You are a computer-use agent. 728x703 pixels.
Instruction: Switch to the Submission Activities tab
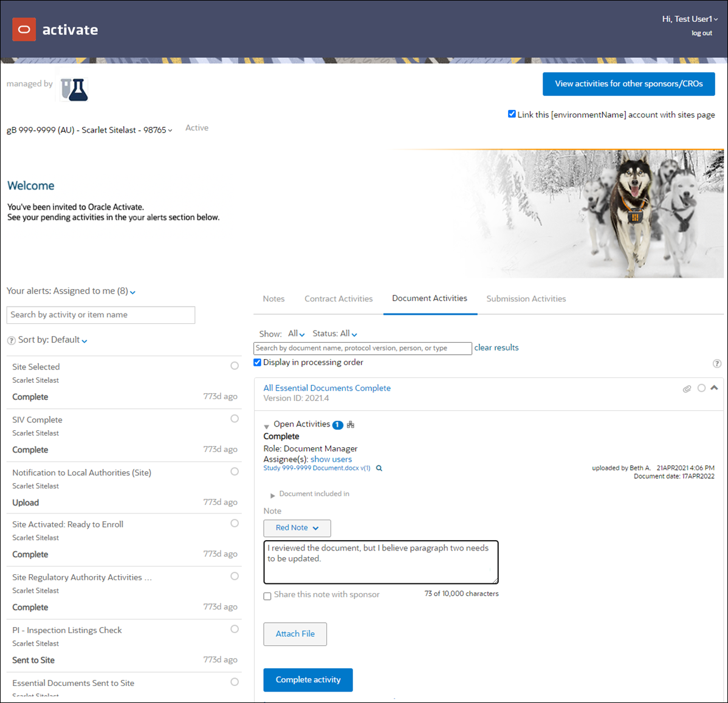coord(526,298)
